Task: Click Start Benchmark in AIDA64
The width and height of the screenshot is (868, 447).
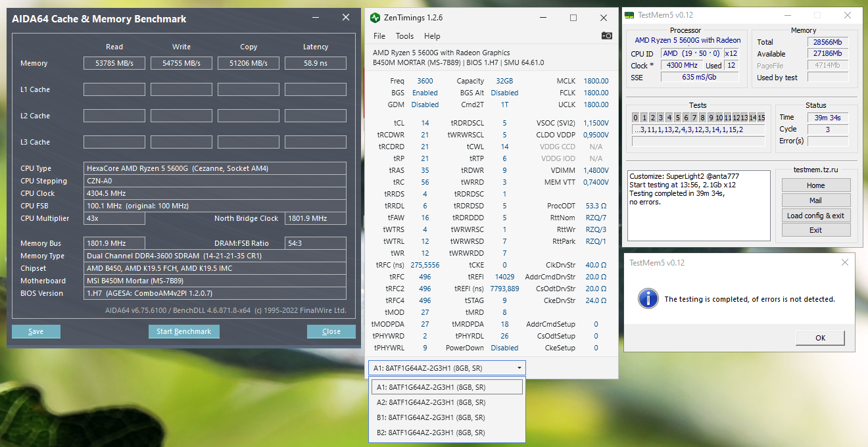Action: pos(184,331)
